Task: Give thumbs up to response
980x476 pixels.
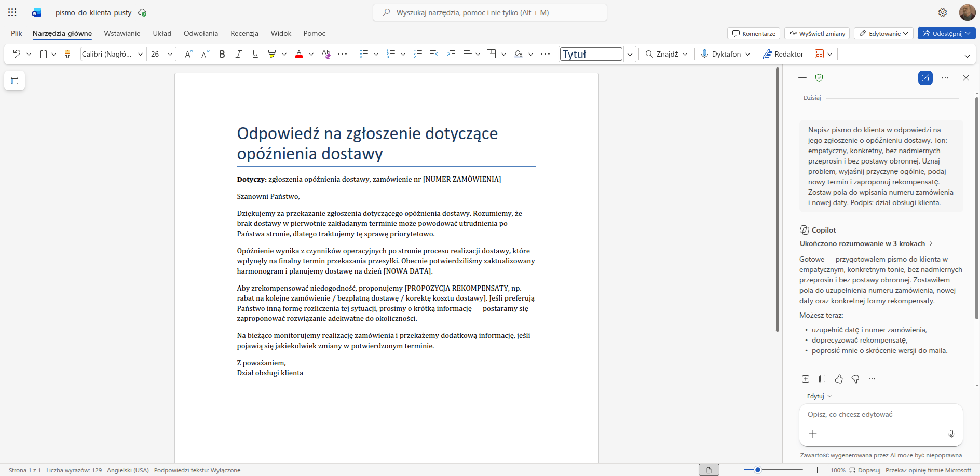Action: pos(839,379)
